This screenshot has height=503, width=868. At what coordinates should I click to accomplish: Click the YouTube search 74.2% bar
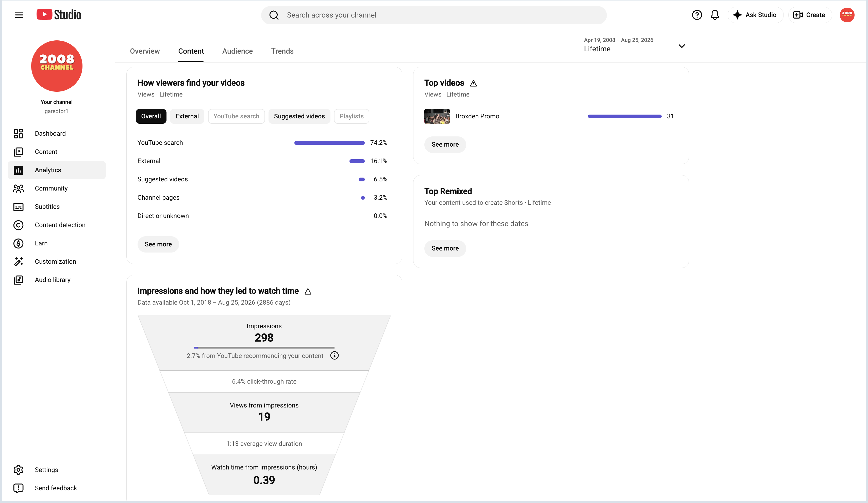pyautogui.click(x=329, y=143)
